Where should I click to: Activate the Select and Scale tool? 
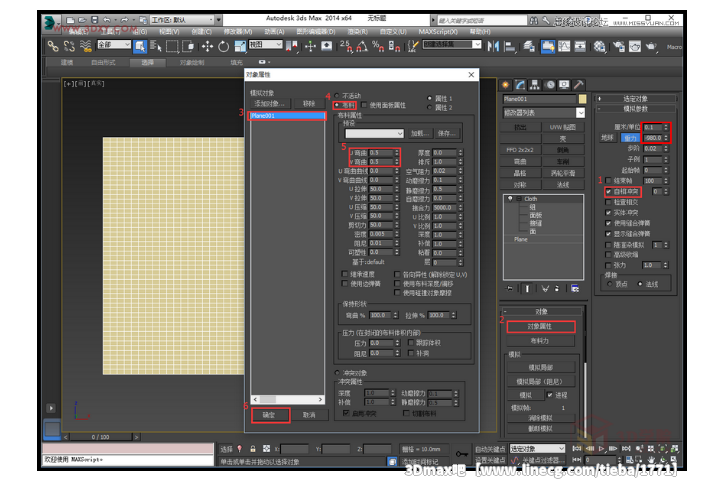240,46
